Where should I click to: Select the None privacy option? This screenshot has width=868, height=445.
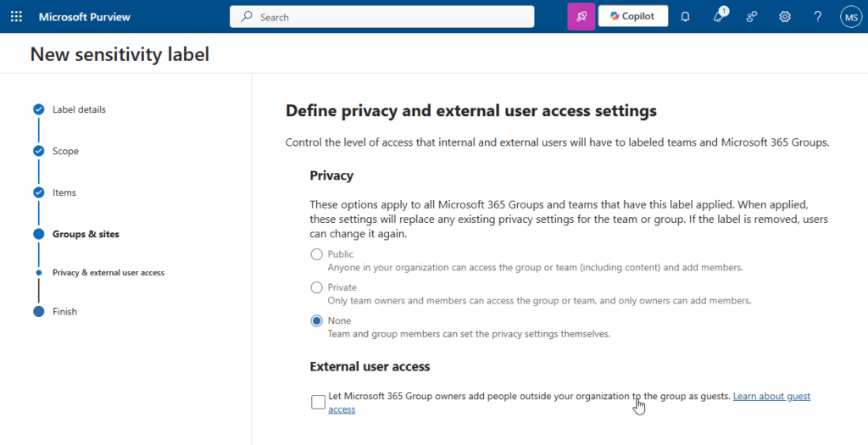click(x=317, y=320)
